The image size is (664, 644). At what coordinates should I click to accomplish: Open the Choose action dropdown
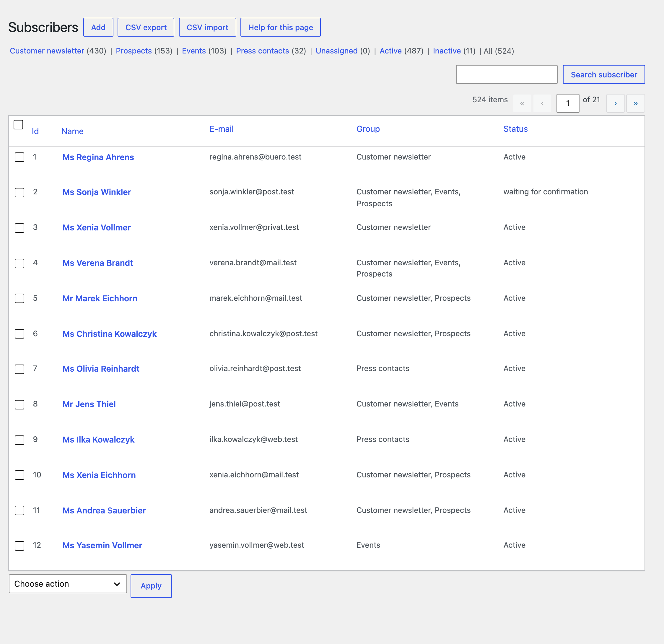(68, 584)
